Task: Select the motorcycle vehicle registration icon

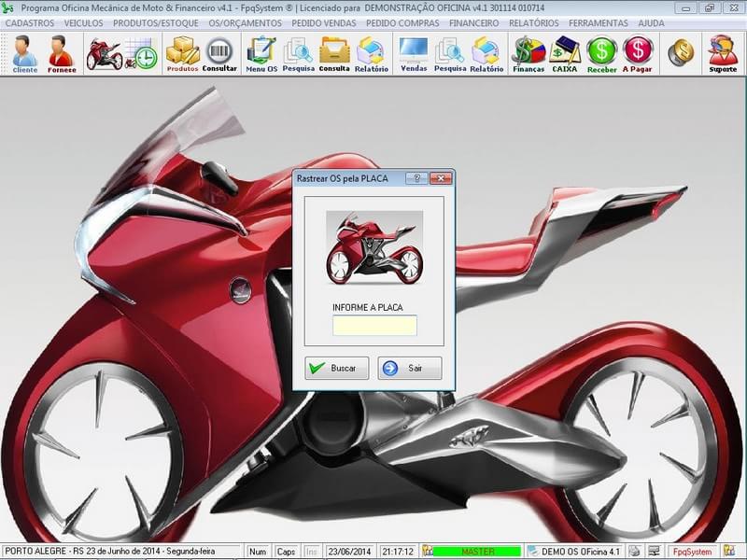Action: [106, 51]
